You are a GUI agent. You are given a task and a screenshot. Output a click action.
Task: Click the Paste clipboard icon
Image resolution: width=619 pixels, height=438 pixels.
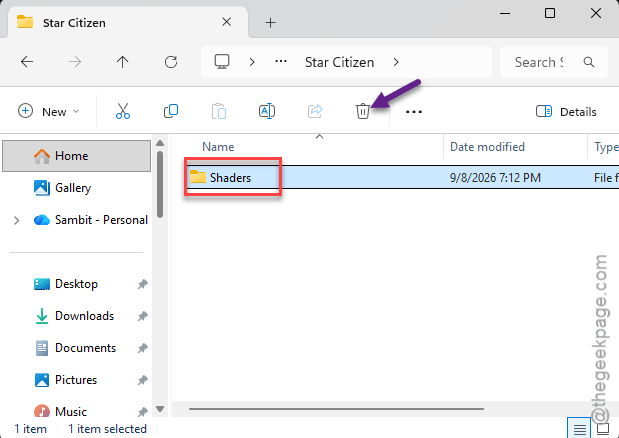tap(219, 112)
